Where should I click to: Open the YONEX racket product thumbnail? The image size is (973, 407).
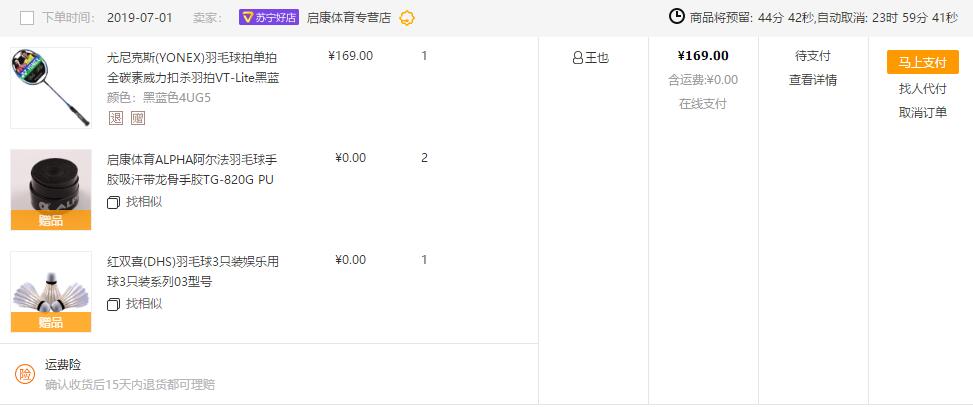51,88
